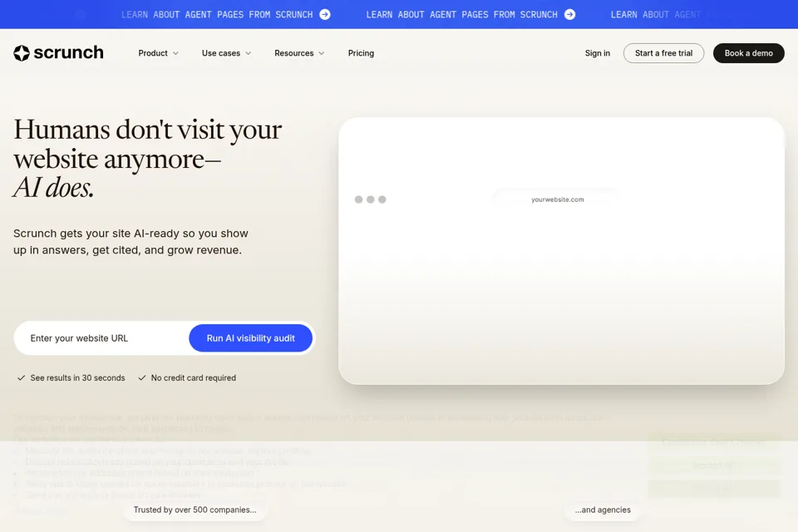Click first Learn About Agent Pages banner text
The width and height of the screenshot is (798, 532).
coord(217,15)
